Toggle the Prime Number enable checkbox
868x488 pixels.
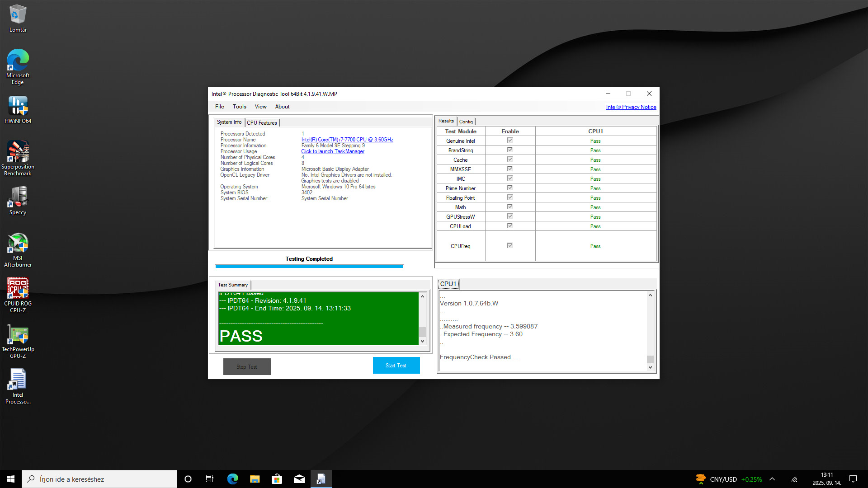click(509, 188)
